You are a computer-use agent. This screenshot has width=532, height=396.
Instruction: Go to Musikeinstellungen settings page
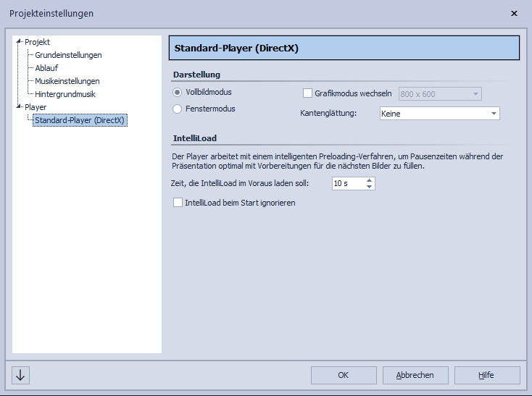click(x=67, y=81)
